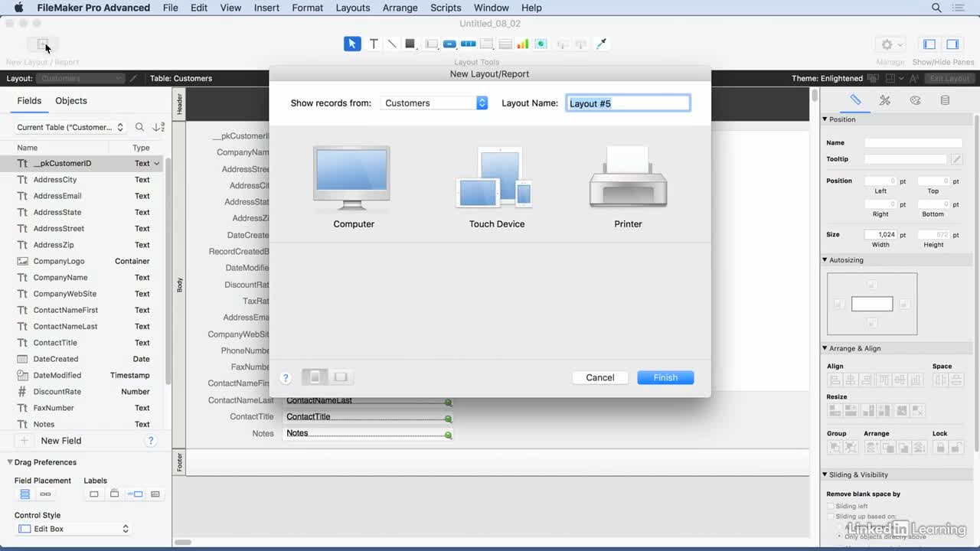This screenshot has height=551, width=980.
Task: Open the Position inspector tab (ruler icon)
Action: pyautogui.click(x=855, y=100)
